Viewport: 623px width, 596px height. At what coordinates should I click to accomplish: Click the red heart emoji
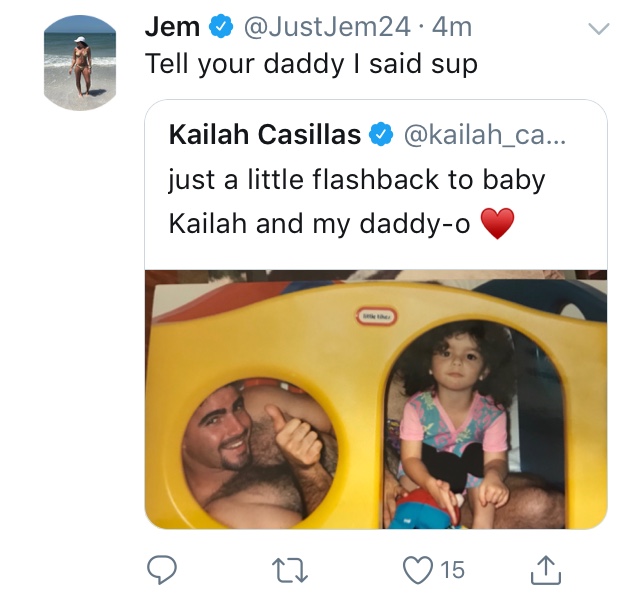(497, 223)
